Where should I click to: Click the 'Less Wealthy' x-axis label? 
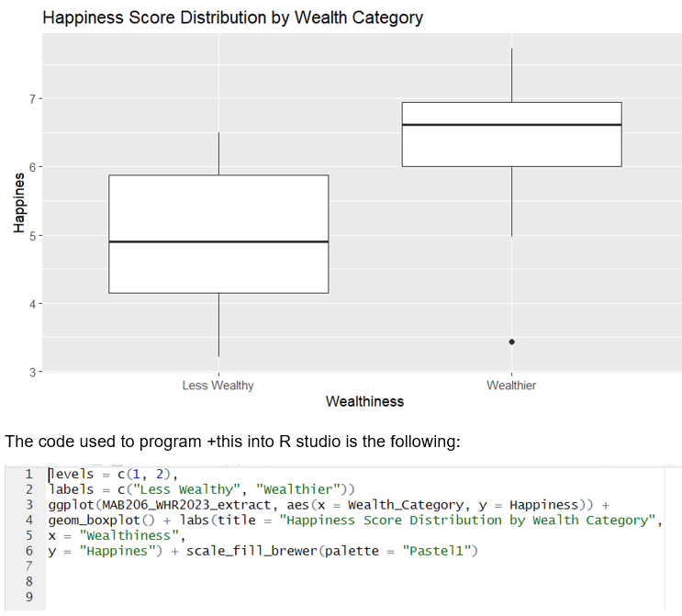pos(218,386)
